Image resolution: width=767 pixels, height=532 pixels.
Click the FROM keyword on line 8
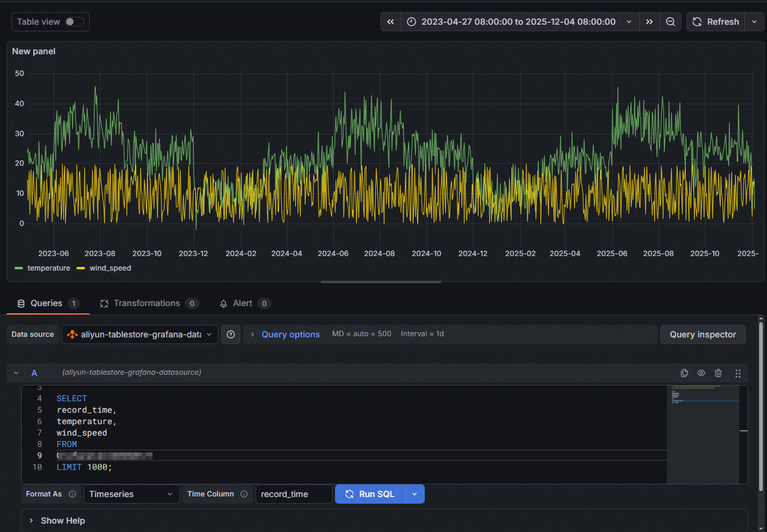67,444
